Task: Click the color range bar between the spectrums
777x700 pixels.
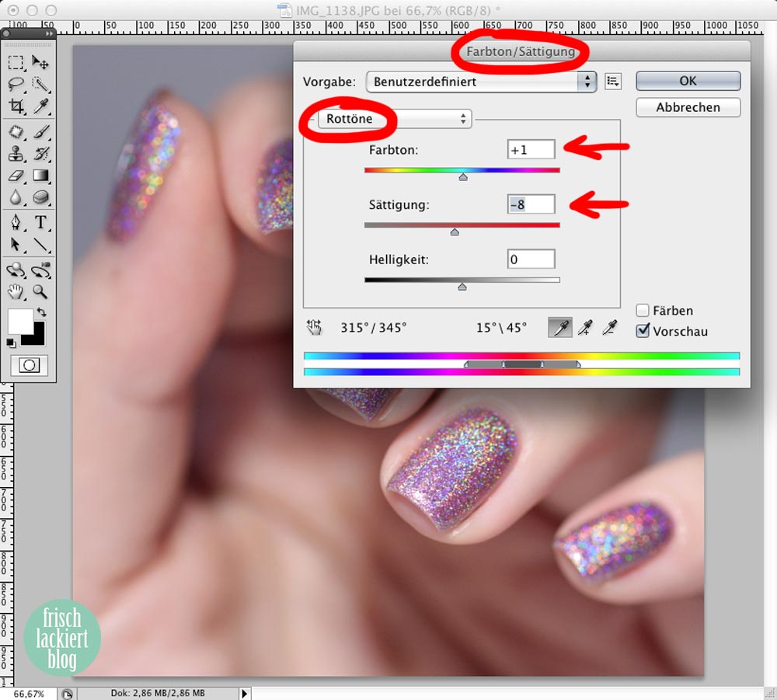Action: (521, 364)
